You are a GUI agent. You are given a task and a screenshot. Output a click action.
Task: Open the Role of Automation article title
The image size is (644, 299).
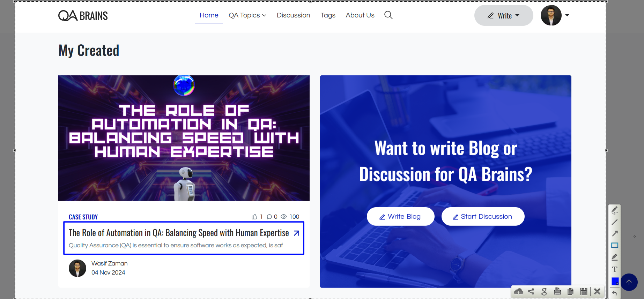(179, 233)
